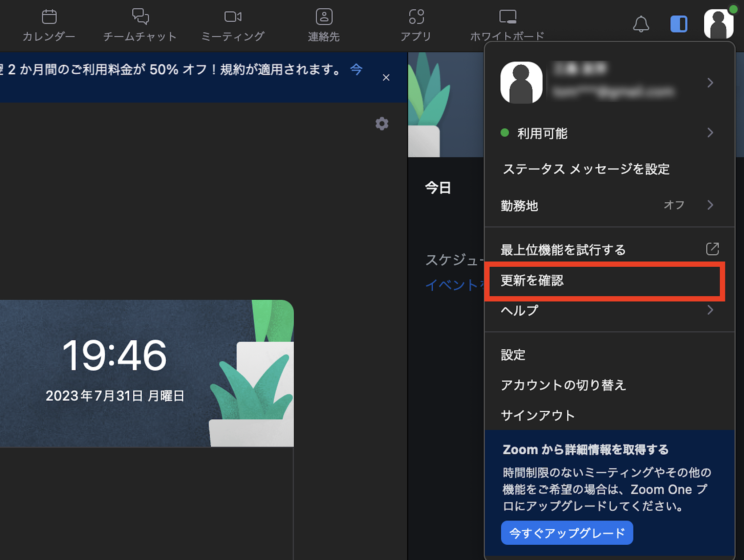Dismiss the 50% off promotion banner

[x=386, y=78]
